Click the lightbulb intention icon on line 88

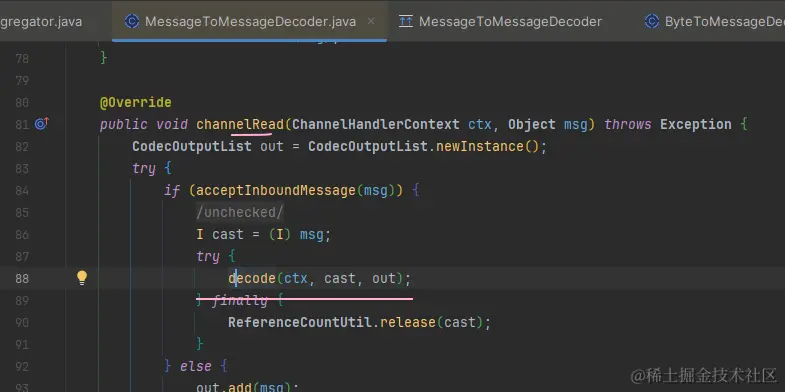tap(82, 278)
